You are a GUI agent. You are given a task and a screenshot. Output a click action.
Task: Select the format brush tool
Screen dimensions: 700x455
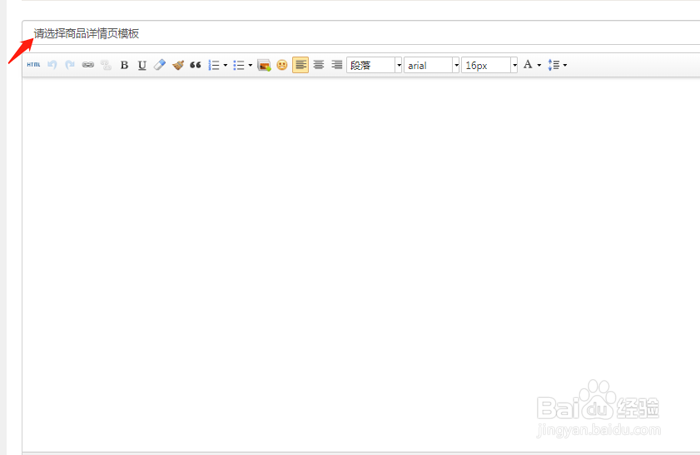point(178,65)
